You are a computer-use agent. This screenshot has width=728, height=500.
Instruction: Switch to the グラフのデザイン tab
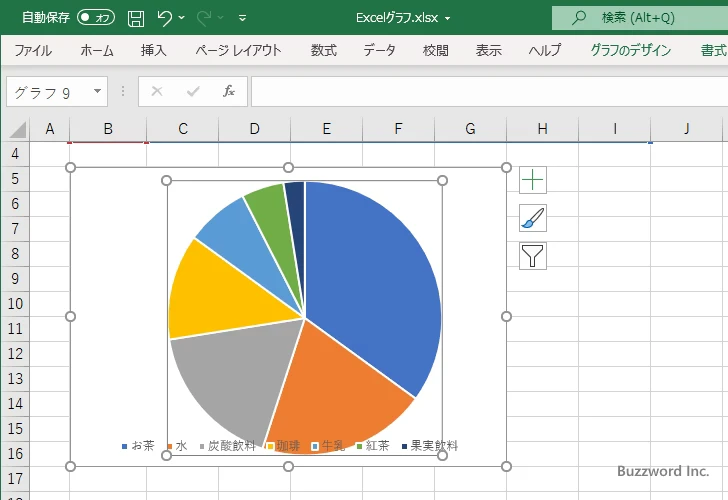(630, 50)
